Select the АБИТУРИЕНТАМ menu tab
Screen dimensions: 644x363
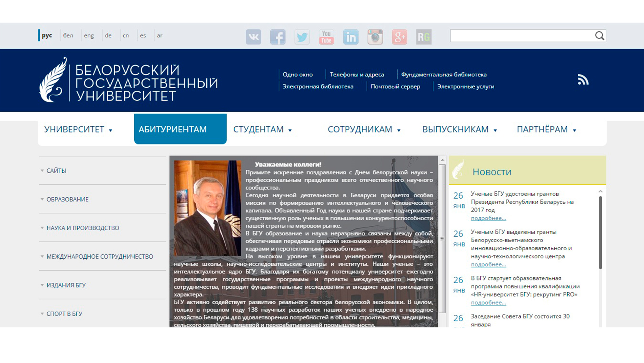point(180,129)
